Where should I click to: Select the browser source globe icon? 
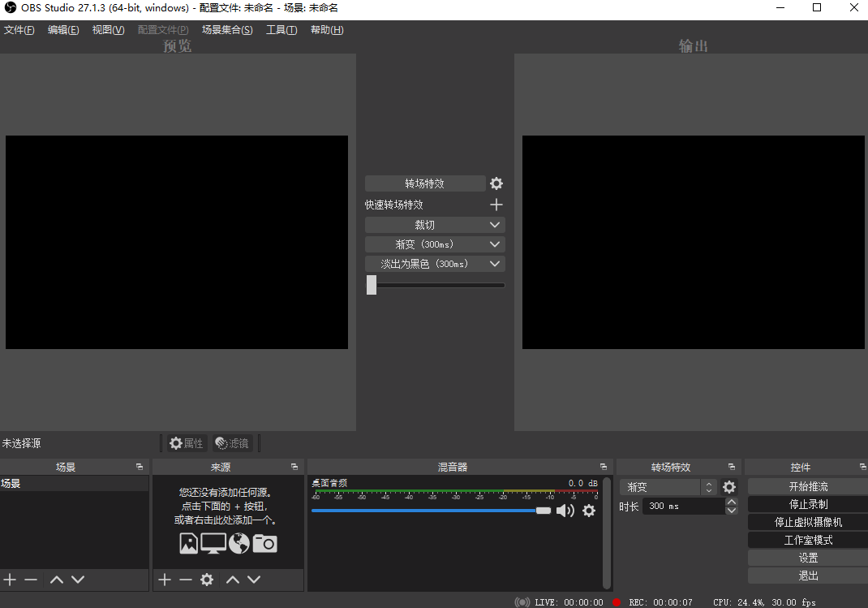[x=238, y=543]
